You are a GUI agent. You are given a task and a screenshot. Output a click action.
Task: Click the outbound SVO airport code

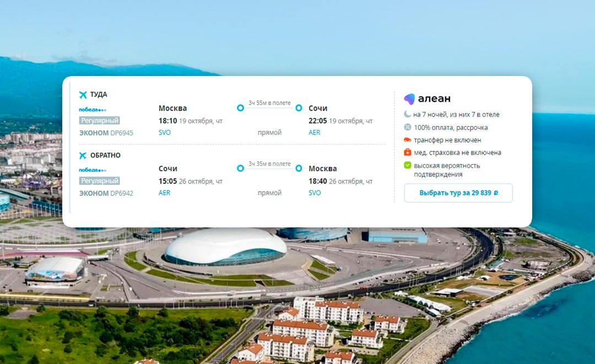pyautogui.click(x=165, y=132)
